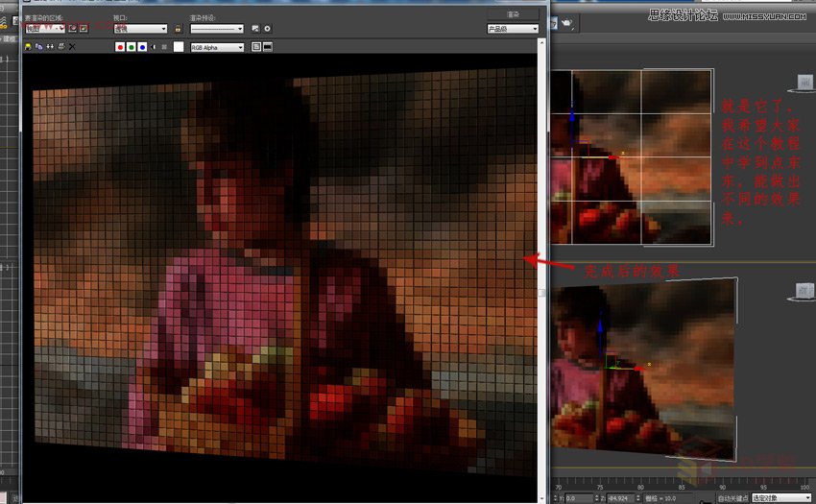
Task: Click the Clone Rendered Frame Window icon
Action: pyautogui.click(x=50, y=47)
